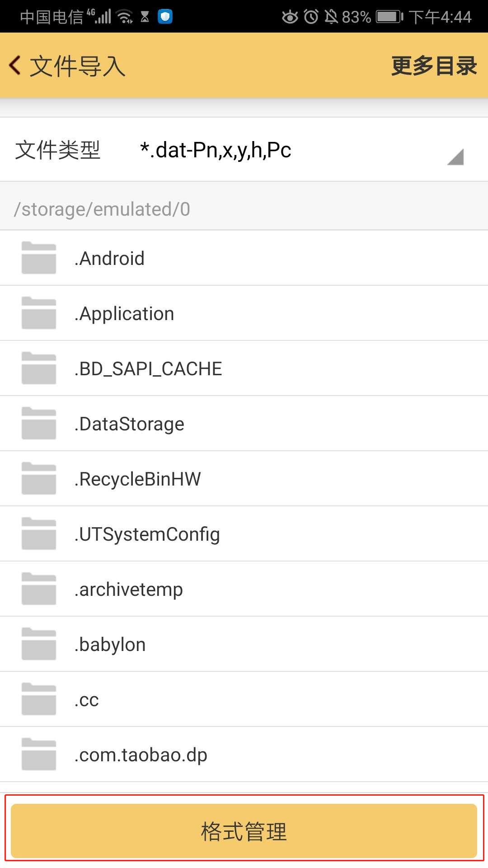Tap the 文件类型 label
The height and width of the screenshot is (868, 488).
(58, 150)
